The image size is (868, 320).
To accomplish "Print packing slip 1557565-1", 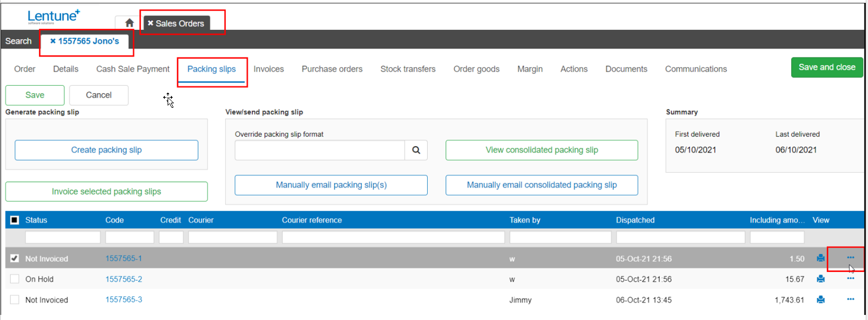I will (x=821, y=258).
